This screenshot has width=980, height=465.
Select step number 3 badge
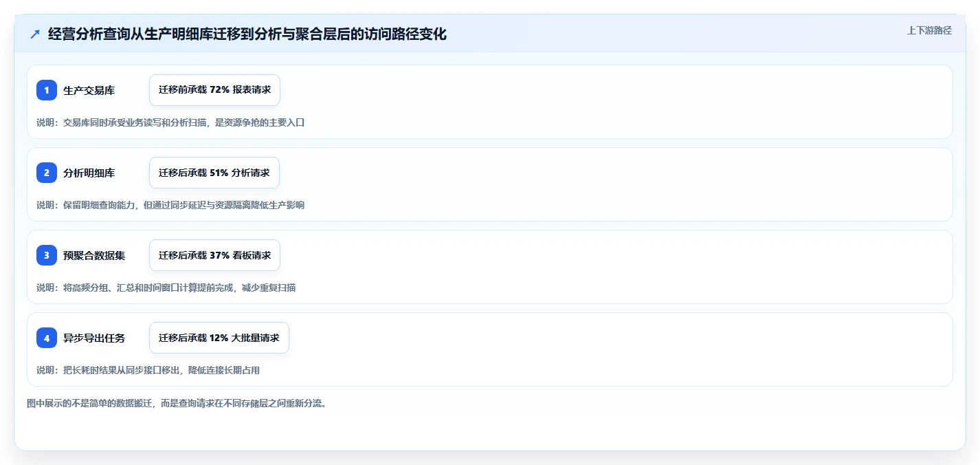tap(47, 255)
